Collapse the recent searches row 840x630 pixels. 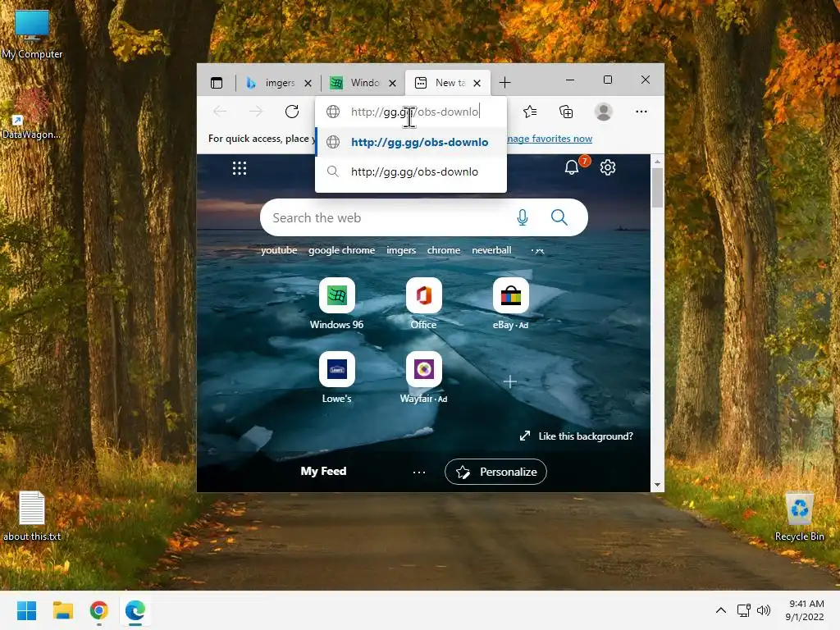540,251
